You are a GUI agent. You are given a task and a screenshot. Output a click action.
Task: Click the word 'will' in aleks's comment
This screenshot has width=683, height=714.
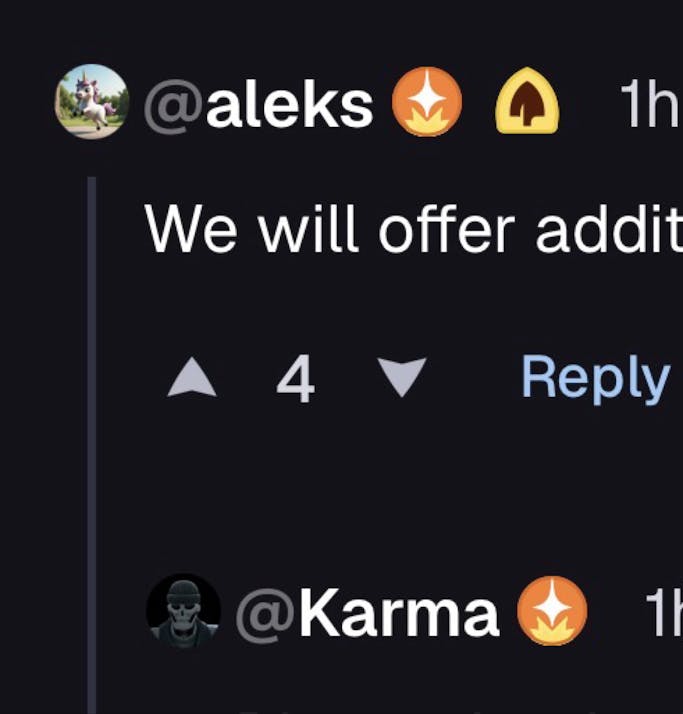pos(309,229)
